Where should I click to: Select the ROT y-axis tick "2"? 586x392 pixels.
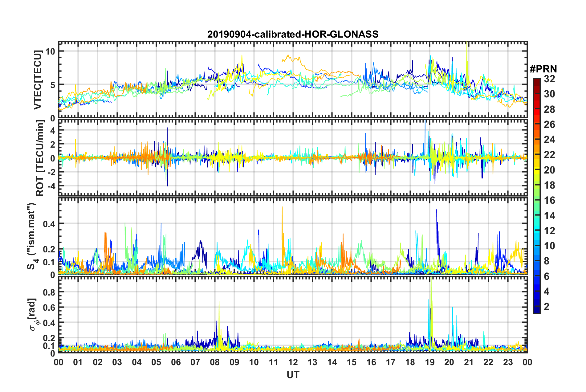tap(53, 145)
